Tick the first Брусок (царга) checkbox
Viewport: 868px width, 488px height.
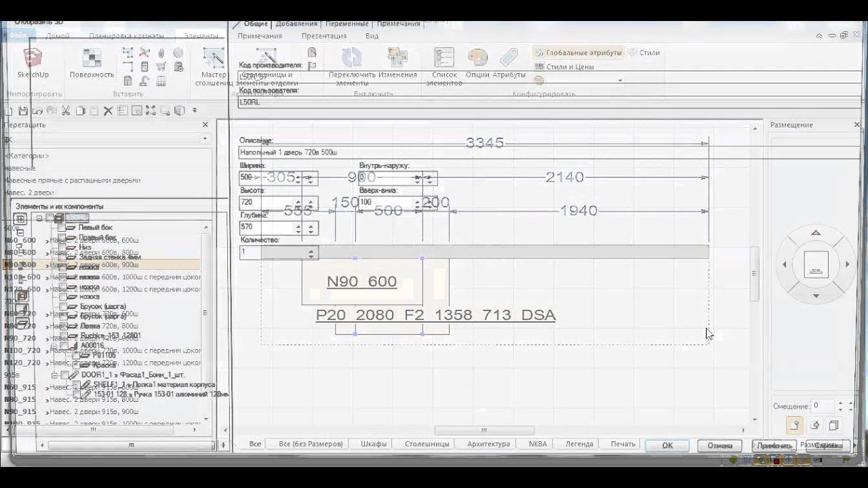pos(62,306)
